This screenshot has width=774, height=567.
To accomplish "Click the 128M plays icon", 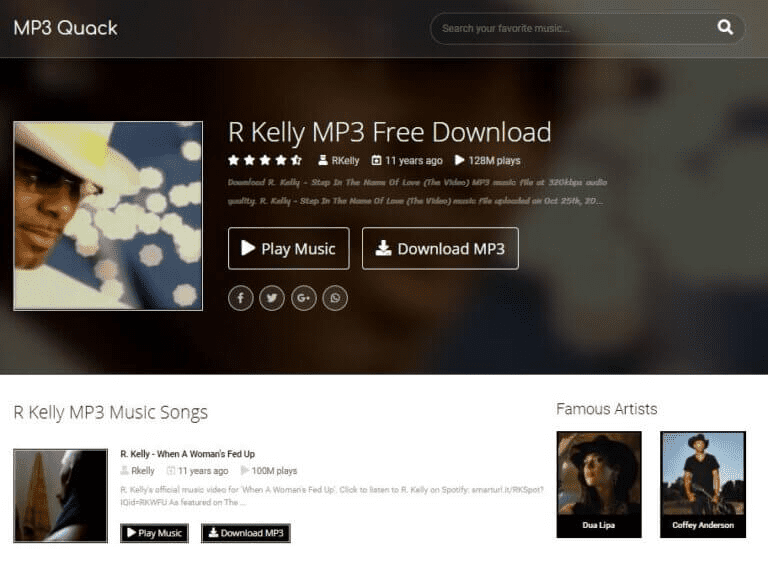I will (460, 160).
